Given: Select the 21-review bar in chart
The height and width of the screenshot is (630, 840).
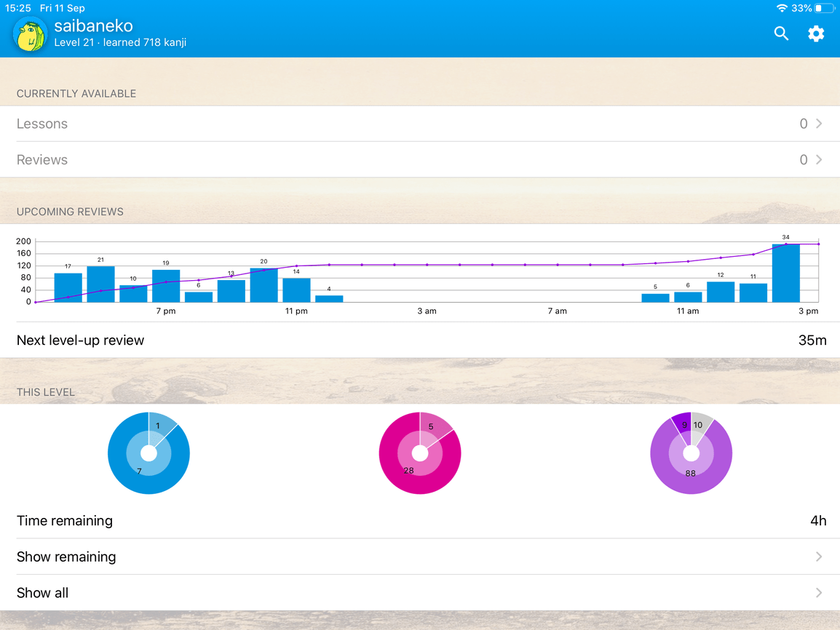Looking at the screenshot, I should coord(100,284).
